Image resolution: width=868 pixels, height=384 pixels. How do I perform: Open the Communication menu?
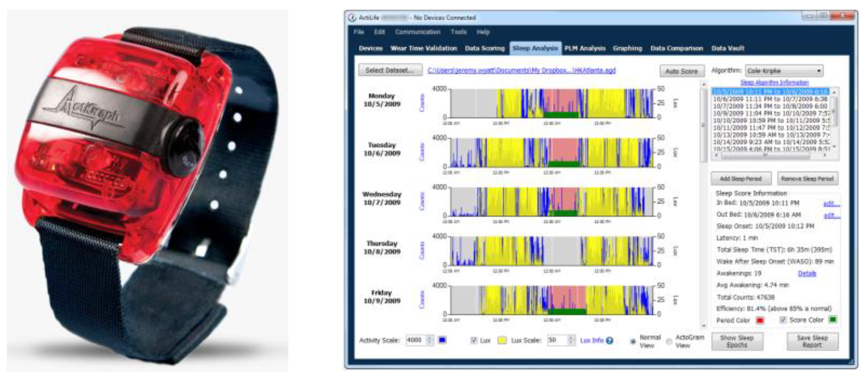[417, 32]
